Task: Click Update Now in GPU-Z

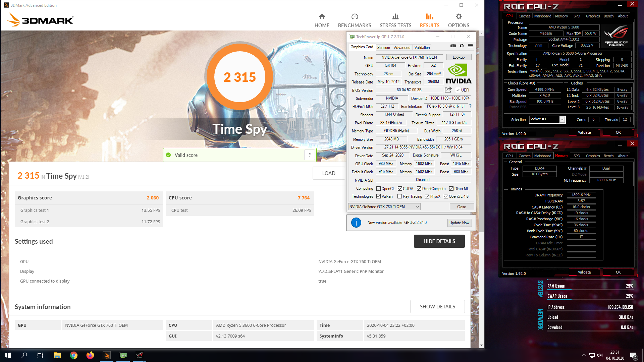Action: (459, 223)
